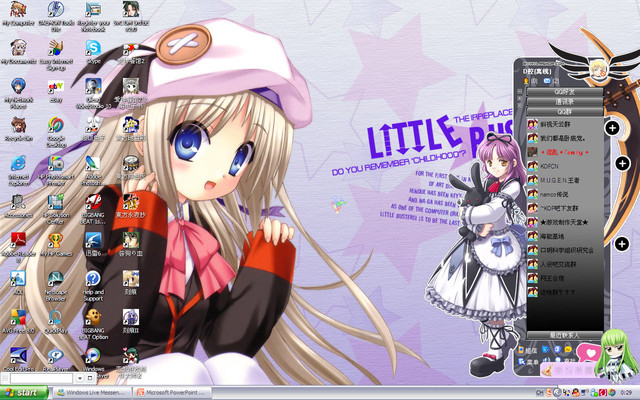Open the 我们都是卧底党 group
Screen dimensions: 640x400
564,138
